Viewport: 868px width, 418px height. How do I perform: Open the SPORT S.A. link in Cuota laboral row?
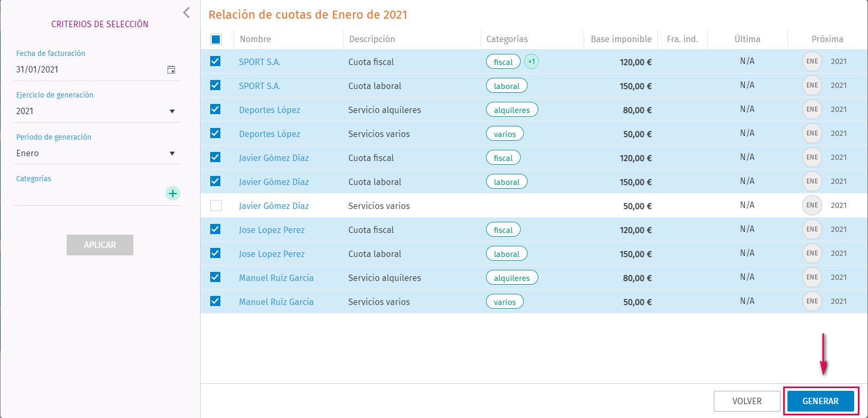point(259,86)
